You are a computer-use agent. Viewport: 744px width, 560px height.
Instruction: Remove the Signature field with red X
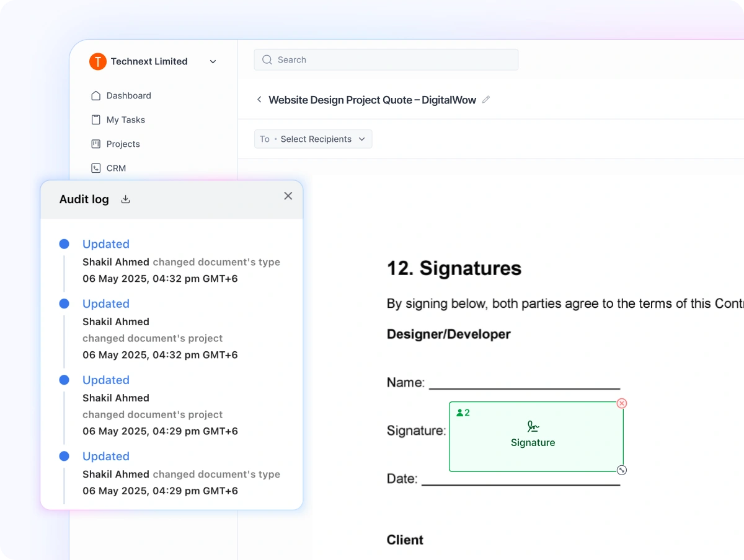tap(622, 403)
